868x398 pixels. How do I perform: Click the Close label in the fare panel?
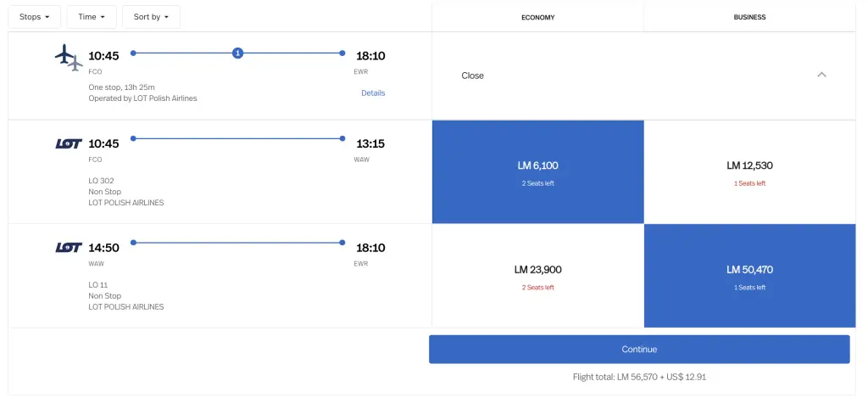pos(472,76)
